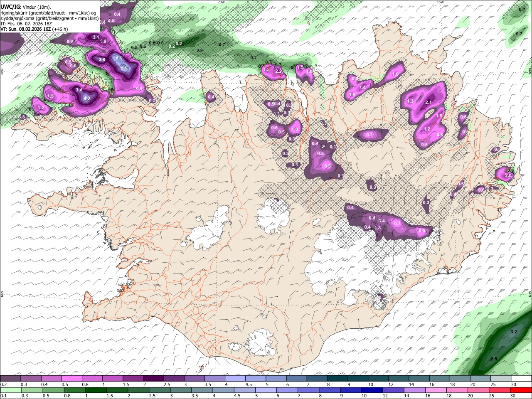This screenshot has height=399, width=532.
Task: Click the 'rigning/skúrir' description line
Action: 48,13
